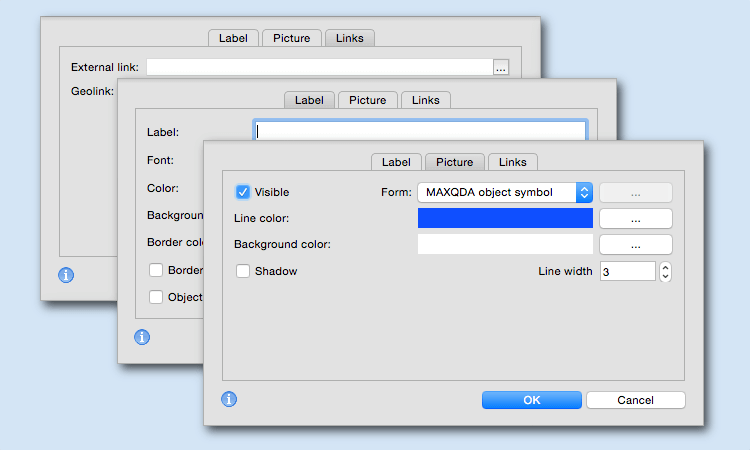Select Picture tab in front dialog
The image size is (750, 450).
(x=454, y=162)
